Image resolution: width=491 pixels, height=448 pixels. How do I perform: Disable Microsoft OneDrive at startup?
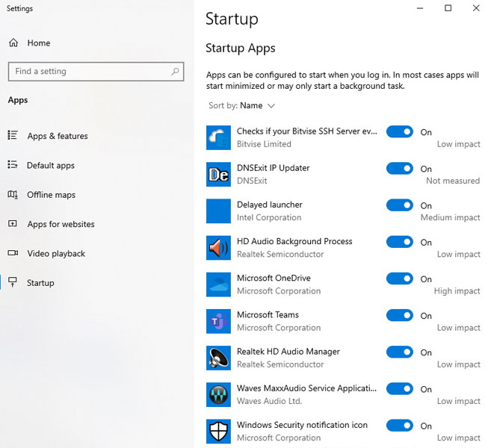pos(400,279)
